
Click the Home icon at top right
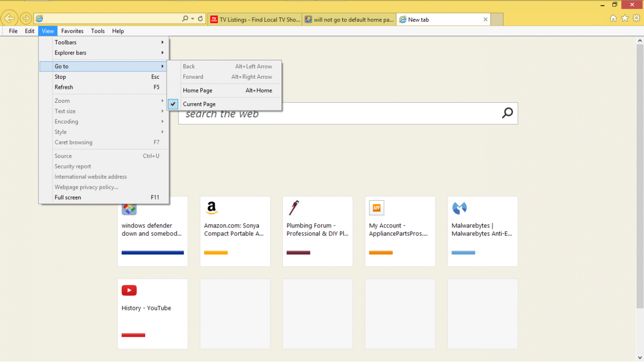coord(613,18)
